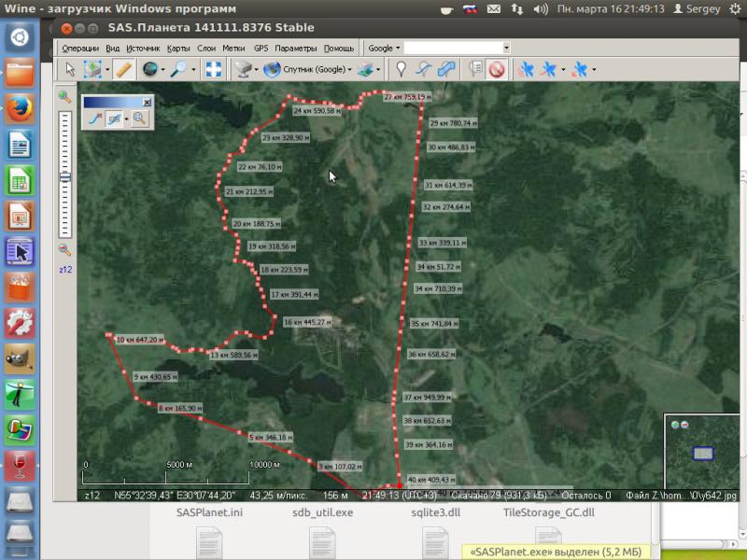
Task: Open the Карты menu
Action: coord(178,49)
